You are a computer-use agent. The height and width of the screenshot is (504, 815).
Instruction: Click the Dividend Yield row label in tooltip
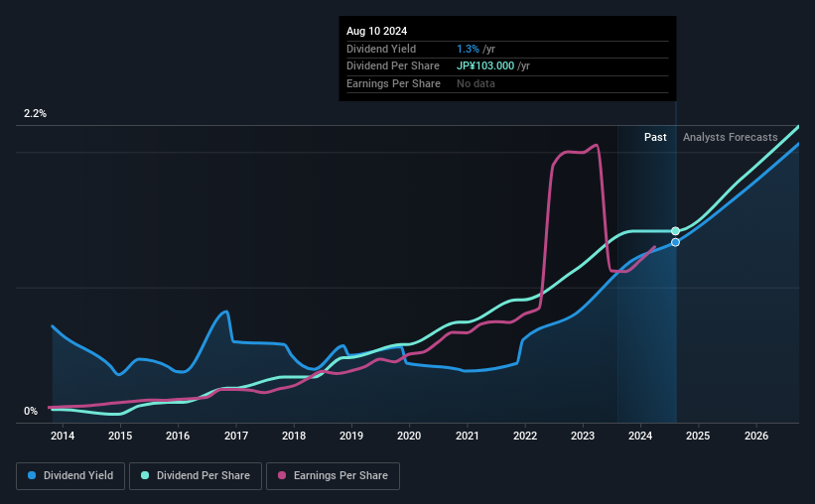[x=381, y=49]
